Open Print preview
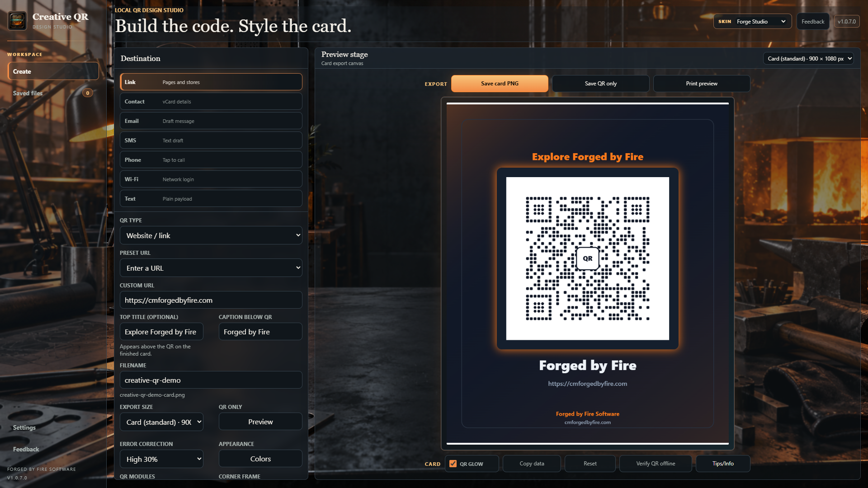Screen dimensions: 868x488 pos(702,84)
